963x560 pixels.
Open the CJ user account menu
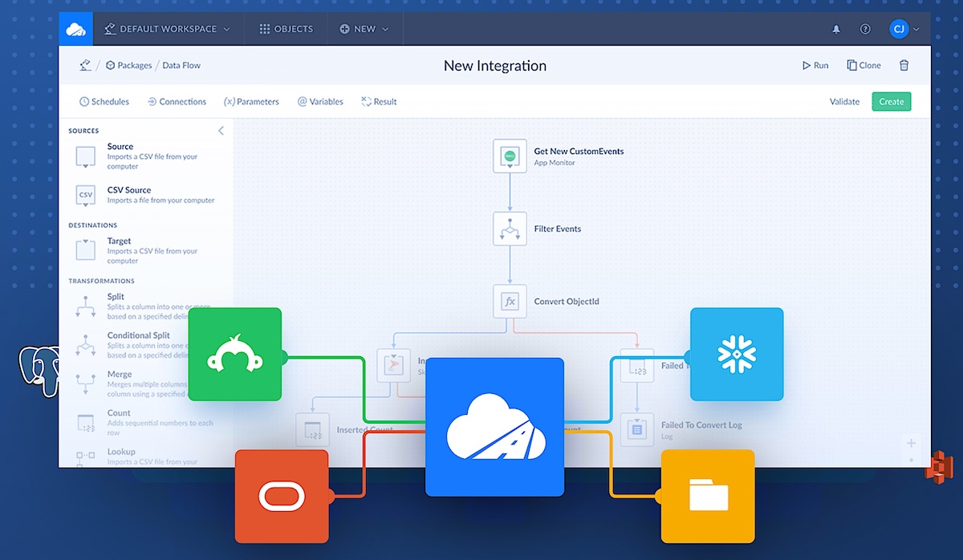[904, 29]
